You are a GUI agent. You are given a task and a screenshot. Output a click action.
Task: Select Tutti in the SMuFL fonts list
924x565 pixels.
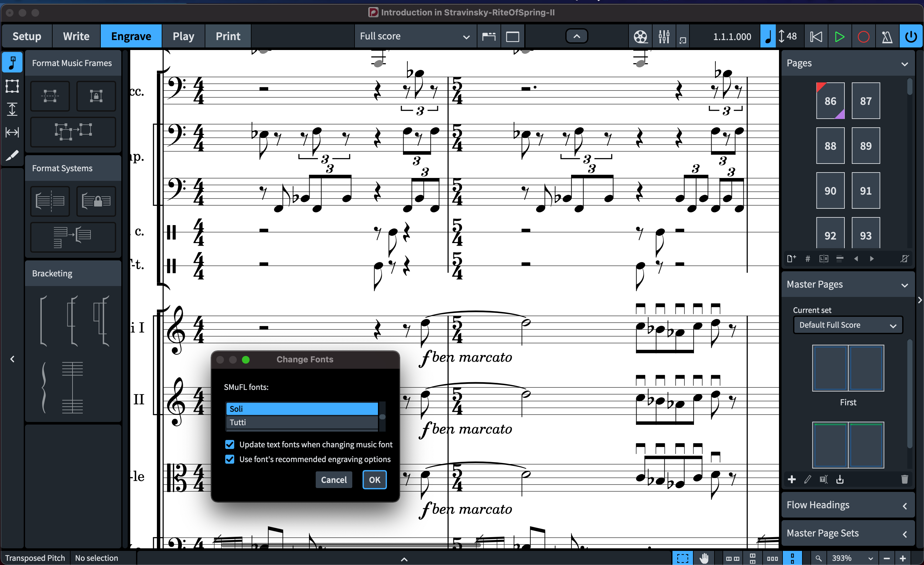(302, 423)
